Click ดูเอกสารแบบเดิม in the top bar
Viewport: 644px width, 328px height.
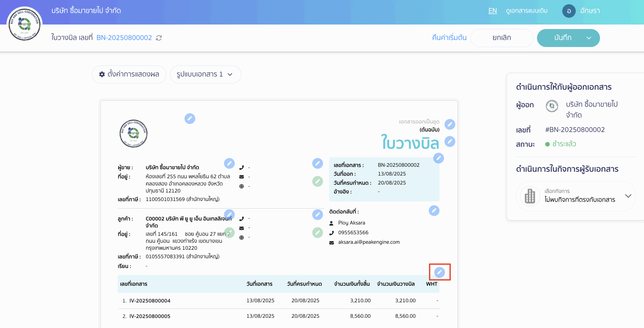tap(527, 11)
